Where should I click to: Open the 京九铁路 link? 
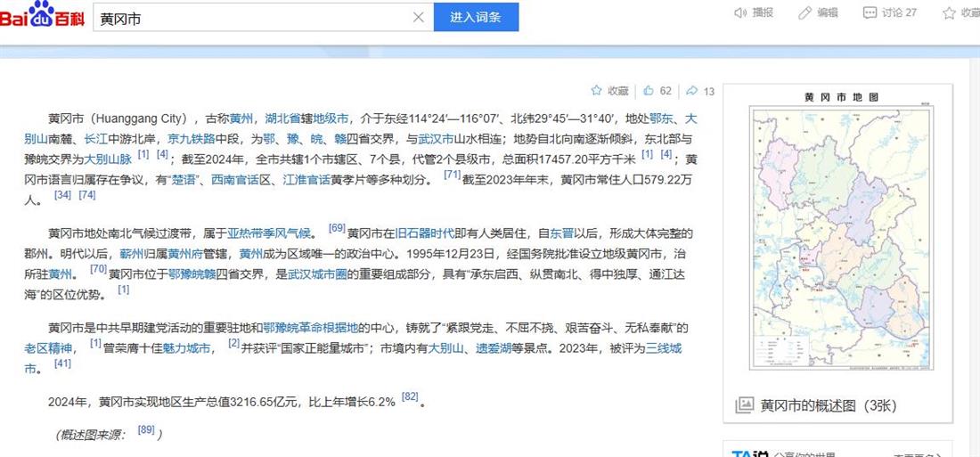pyautogui.click(x=192, y=139)
